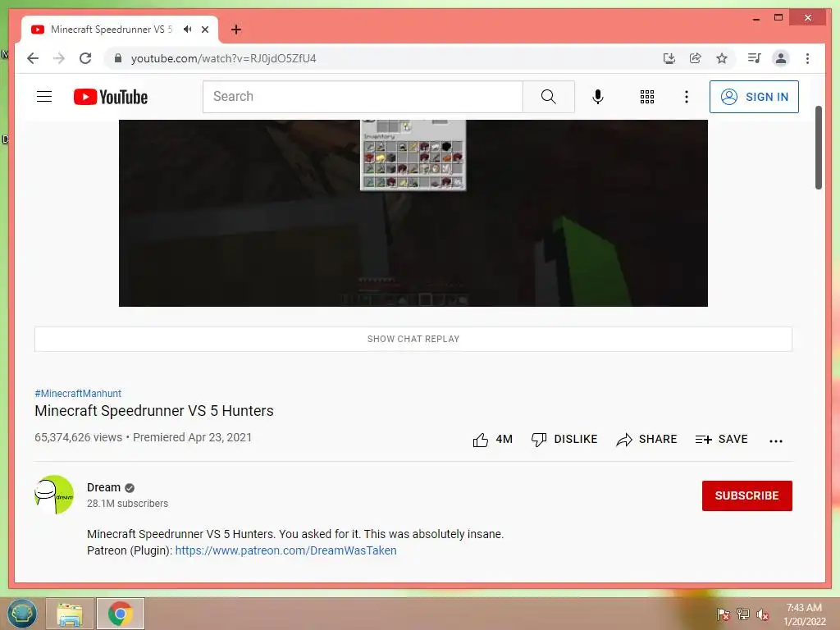Open the taskbar clock and date
This screenshot has height=630, width=840.
pos(804,614)
